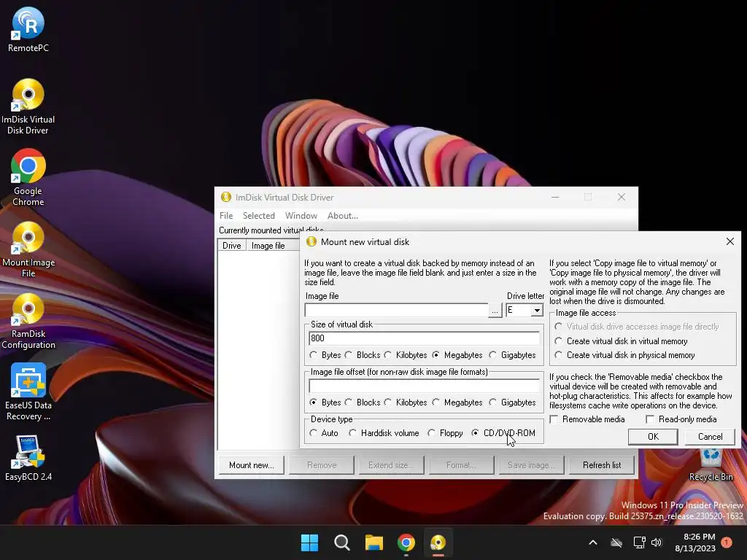Open the volume speaker tray icon
747x560 pixels.
coord(657,542)
